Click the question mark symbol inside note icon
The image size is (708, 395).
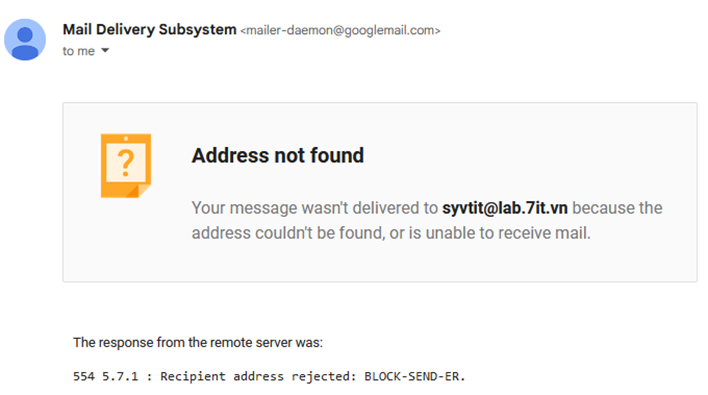(x=126, y=163)
